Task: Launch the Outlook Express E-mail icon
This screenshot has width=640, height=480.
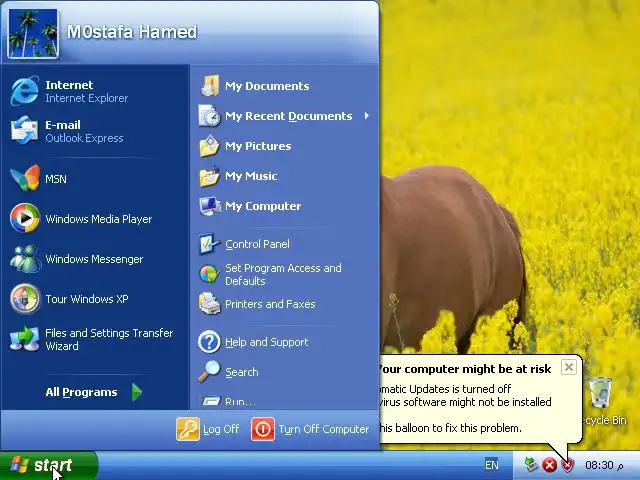Action: point(25,131)
